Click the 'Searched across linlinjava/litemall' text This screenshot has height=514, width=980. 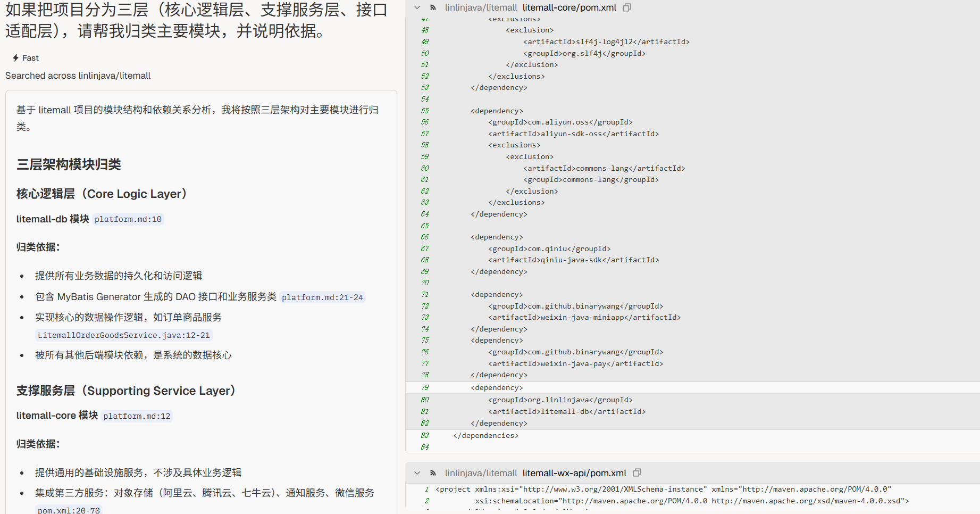click(x=78, y=76)
